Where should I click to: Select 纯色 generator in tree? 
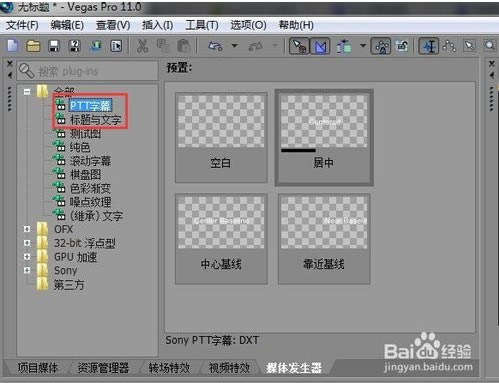80,147
